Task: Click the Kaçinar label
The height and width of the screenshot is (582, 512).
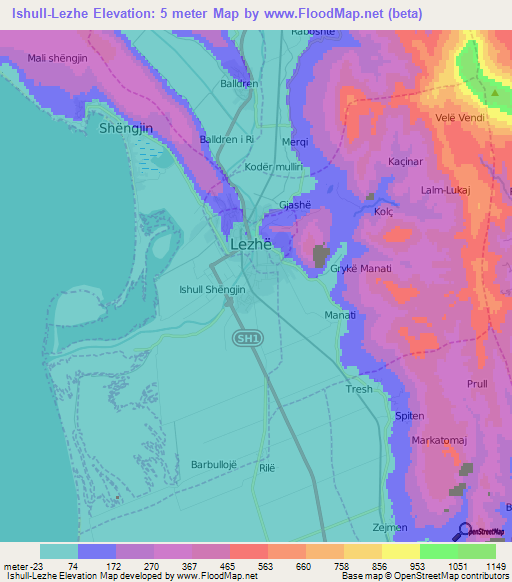Action: point(405,161)
